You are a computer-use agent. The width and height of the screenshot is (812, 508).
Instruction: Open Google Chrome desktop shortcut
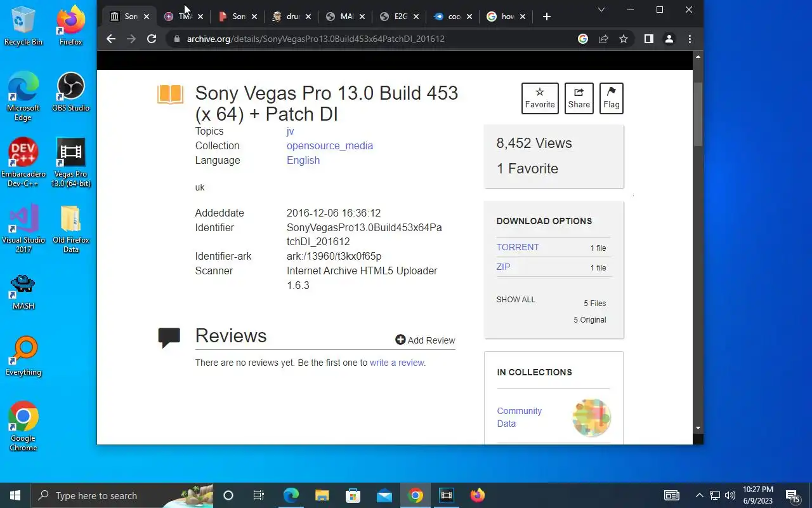tap(23, 426)
